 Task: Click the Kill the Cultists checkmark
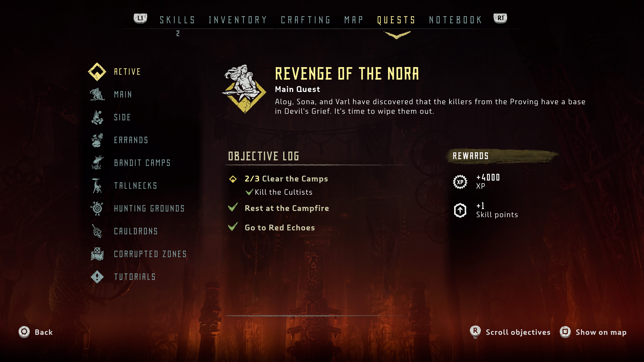(249, 192)
